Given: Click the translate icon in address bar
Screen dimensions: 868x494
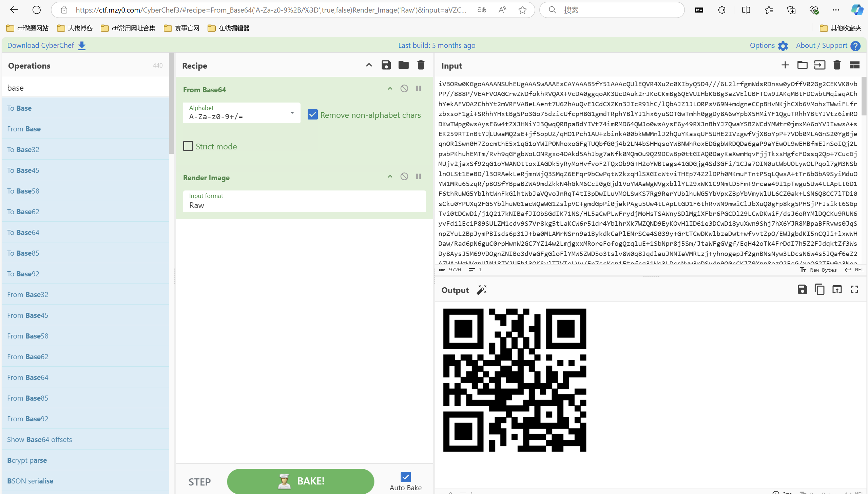Looking at the screenshot, I should point(482,10).
